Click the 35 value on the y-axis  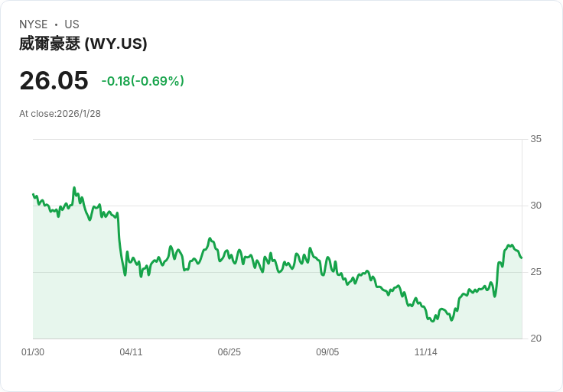535,139
